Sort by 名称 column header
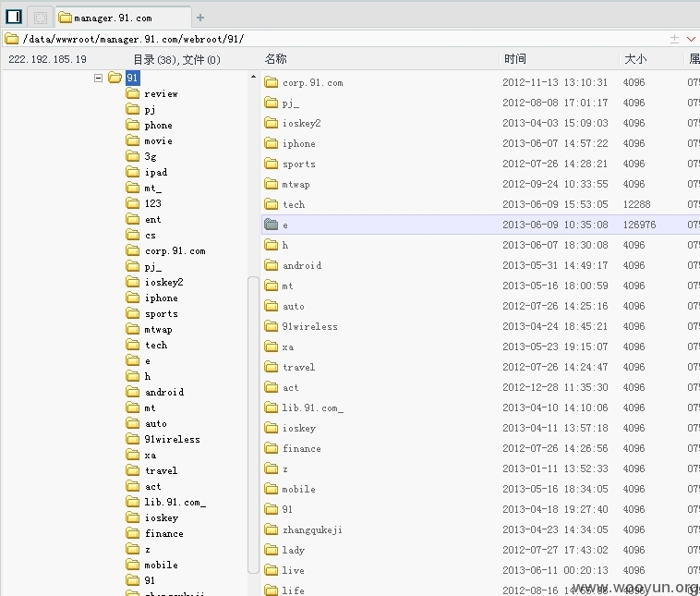 pyautogui.click(x=275, y=59)
